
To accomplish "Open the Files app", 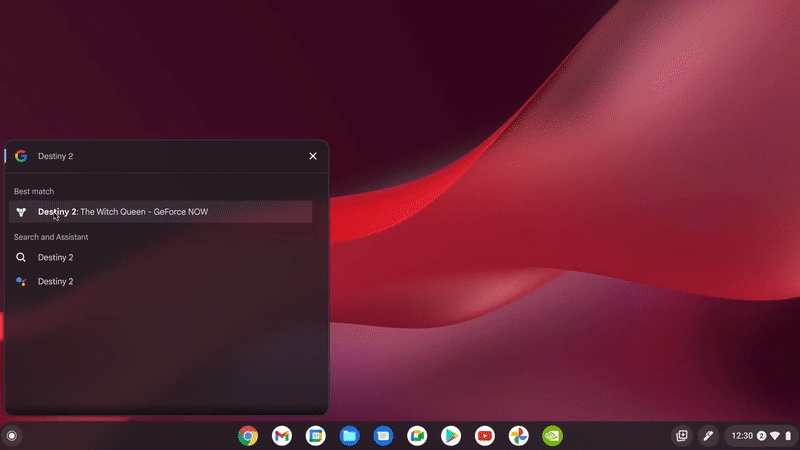I will tap(349, 435).
